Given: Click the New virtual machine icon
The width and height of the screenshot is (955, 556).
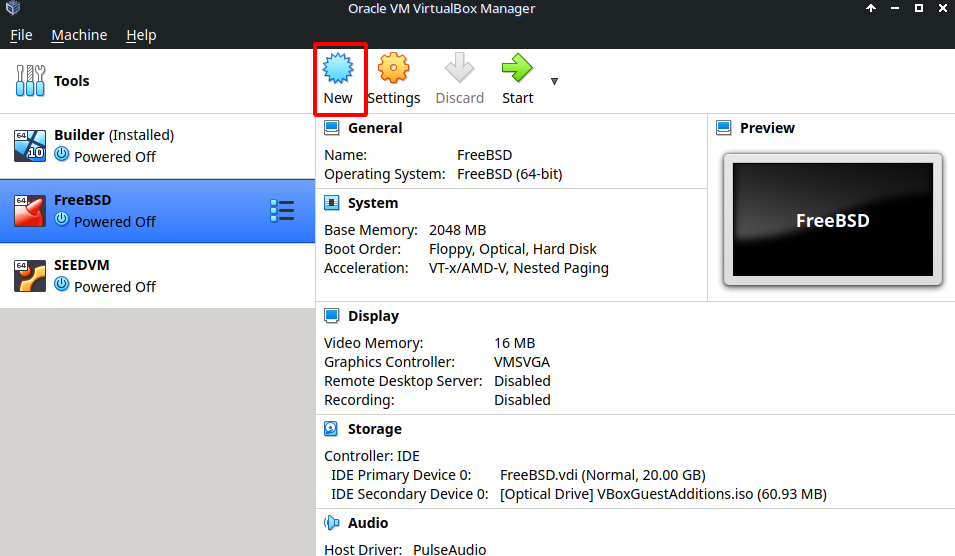Looking at the screenshot, I should tap(338, 69).
